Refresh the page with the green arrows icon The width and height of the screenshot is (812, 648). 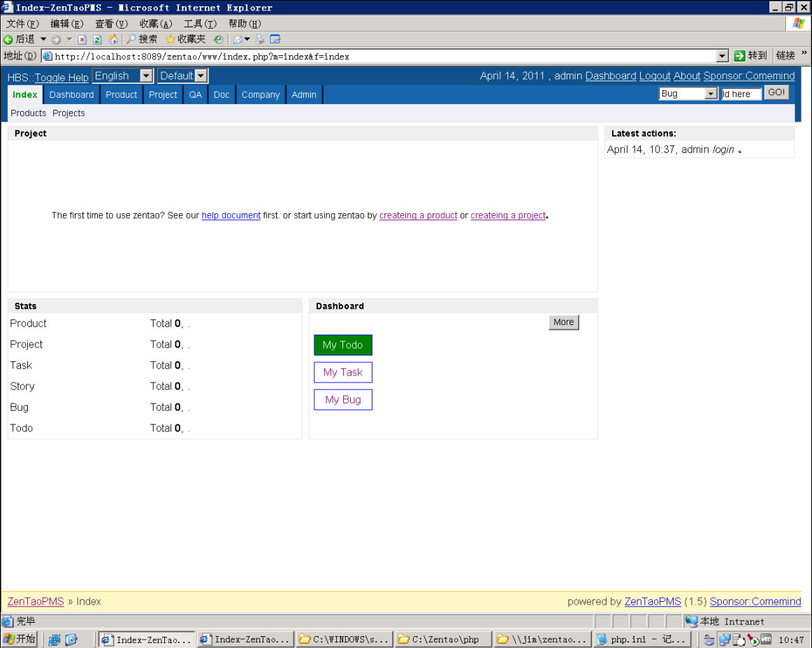(97, 39)
